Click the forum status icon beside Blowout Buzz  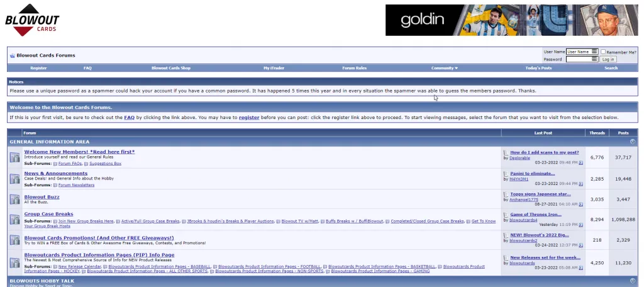click(15, 200)
